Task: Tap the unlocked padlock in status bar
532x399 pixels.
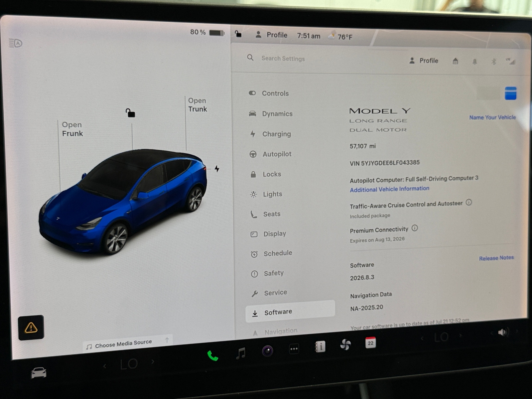Action: tap(238, 34)
